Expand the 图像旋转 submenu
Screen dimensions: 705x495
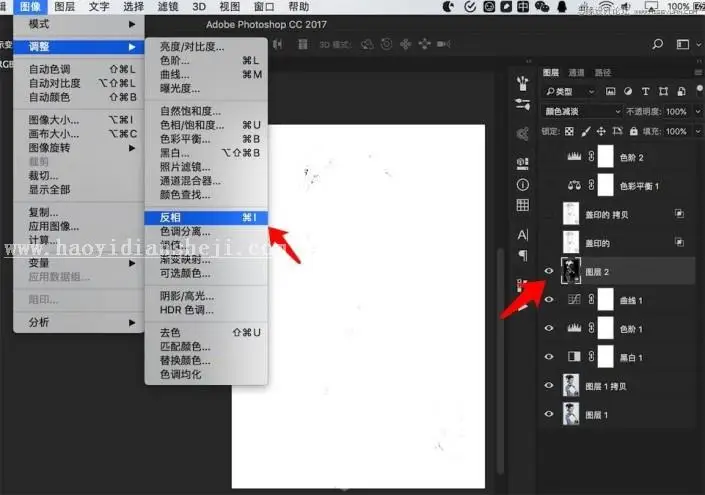pyautogui.click(x=81, y=147)
